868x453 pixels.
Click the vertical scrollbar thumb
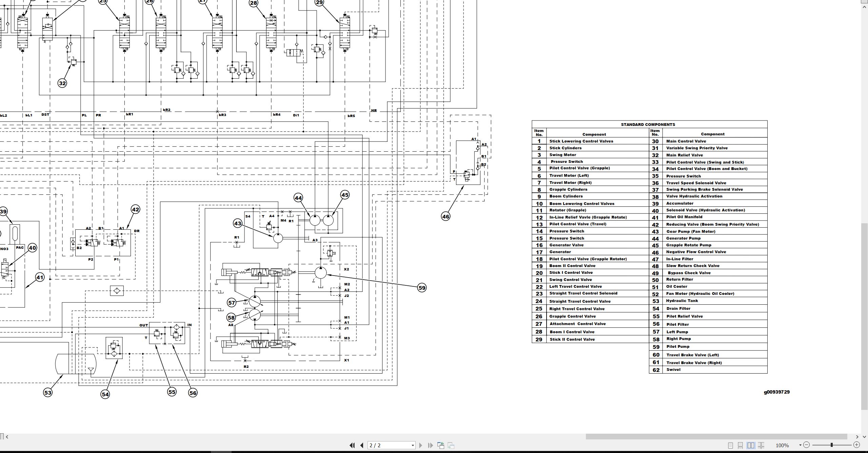pyautogui.click(x=864, y=317)
